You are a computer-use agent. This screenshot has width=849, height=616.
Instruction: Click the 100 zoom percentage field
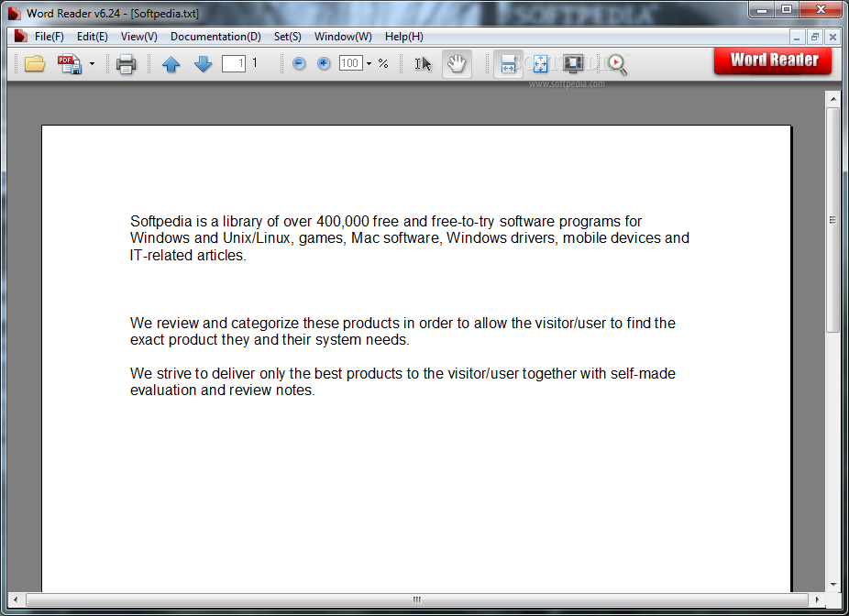pyautogui.click(x=350, y=63)
